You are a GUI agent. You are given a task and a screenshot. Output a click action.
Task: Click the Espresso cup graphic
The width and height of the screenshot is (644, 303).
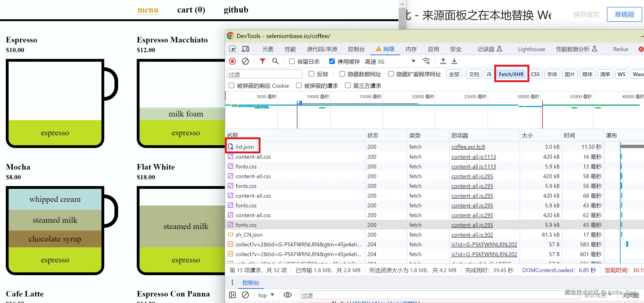pos(62,103)
